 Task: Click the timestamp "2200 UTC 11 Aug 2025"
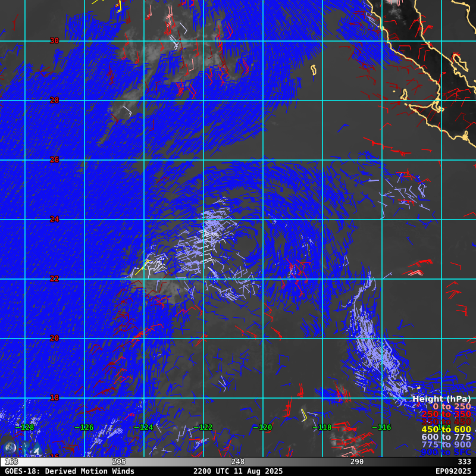pyautogui.click(x=238, y=471)
